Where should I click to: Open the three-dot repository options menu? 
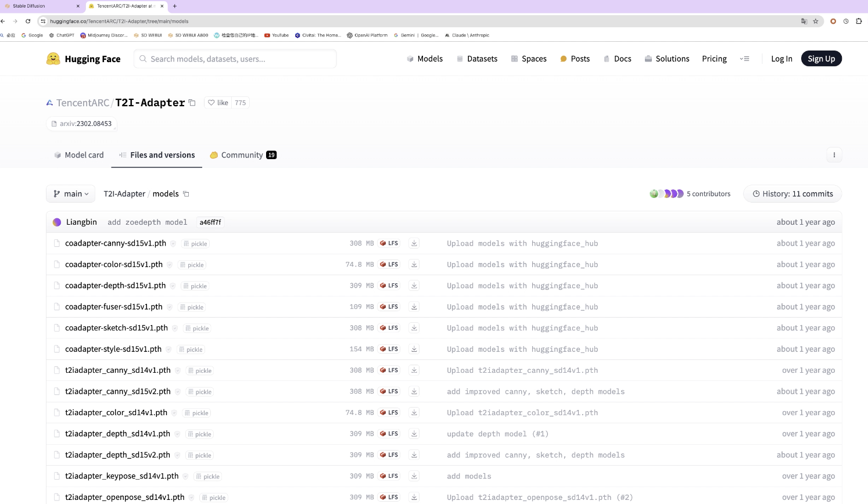point(834,155)
